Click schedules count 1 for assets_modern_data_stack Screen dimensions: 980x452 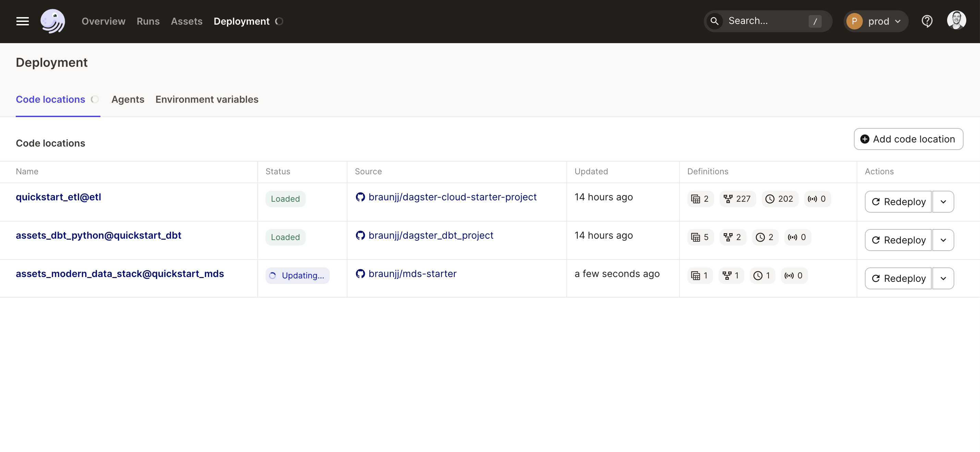coord(762,276)
